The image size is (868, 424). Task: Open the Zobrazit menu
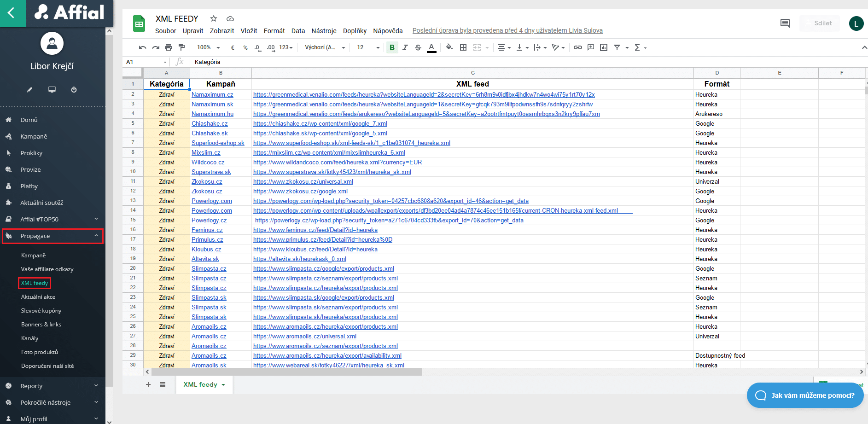(x=222, y=31)
